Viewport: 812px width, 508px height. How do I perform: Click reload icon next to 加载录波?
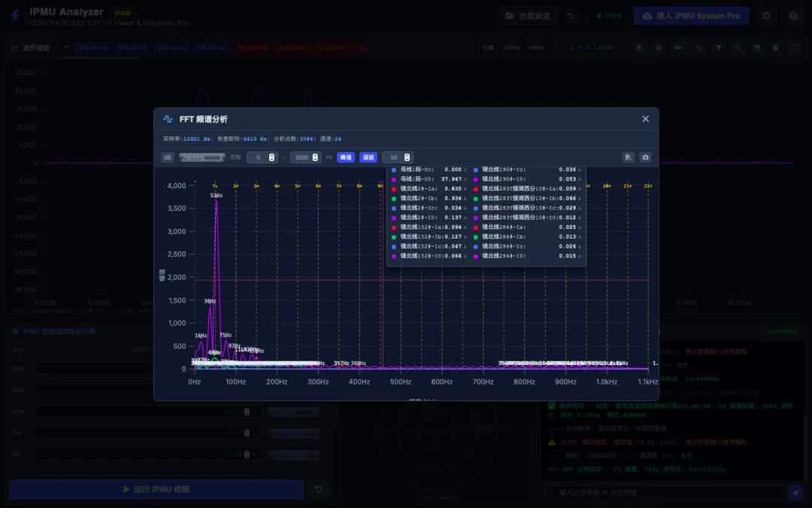571,16
